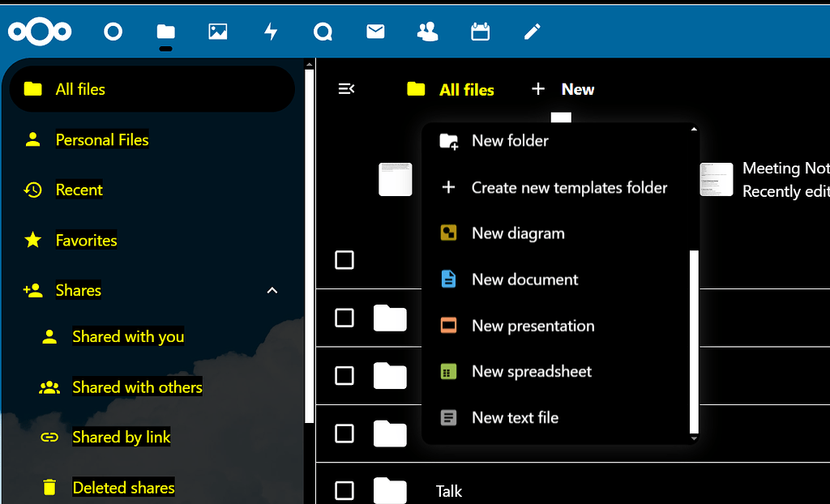Open the Activity lightning icon
The image size is (830, 504).
point(271,32)
